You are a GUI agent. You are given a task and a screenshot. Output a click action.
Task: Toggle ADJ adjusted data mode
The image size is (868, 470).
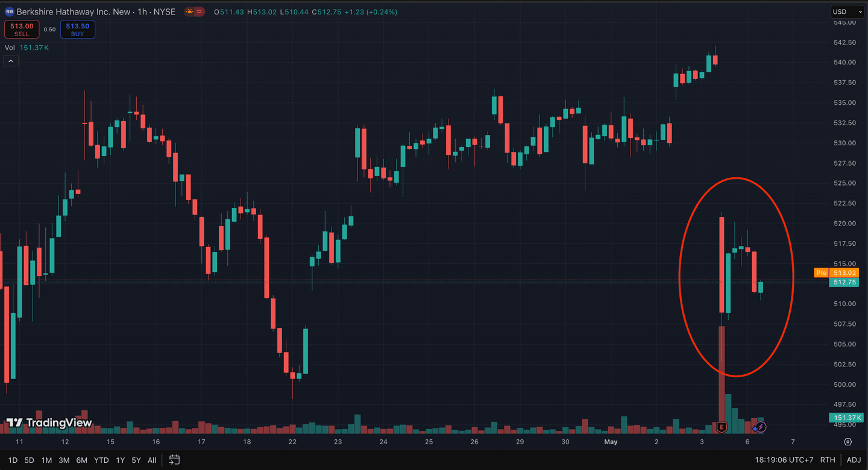pos(854,459)
